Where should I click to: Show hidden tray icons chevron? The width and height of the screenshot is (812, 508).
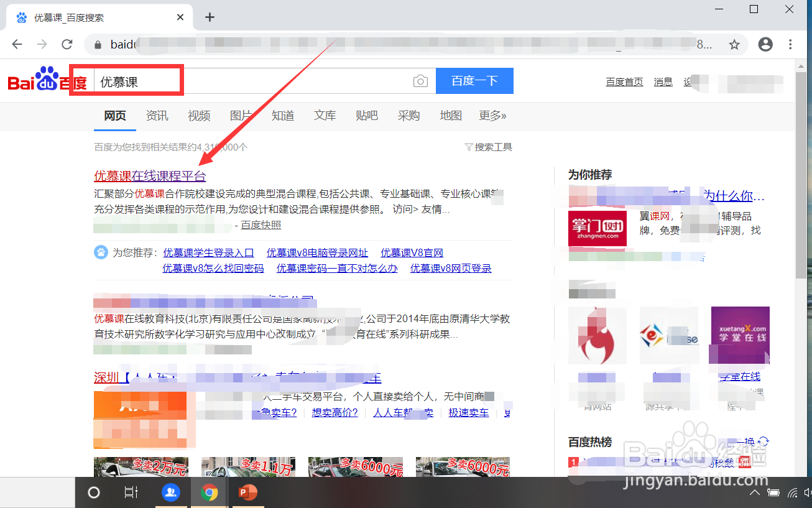click(x=754, y=493)
